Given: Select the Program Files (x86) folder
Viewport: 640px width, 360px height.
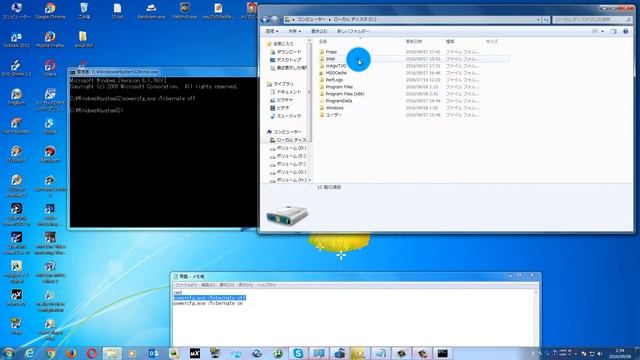Looking at the screenshot, I should point(344,93).
